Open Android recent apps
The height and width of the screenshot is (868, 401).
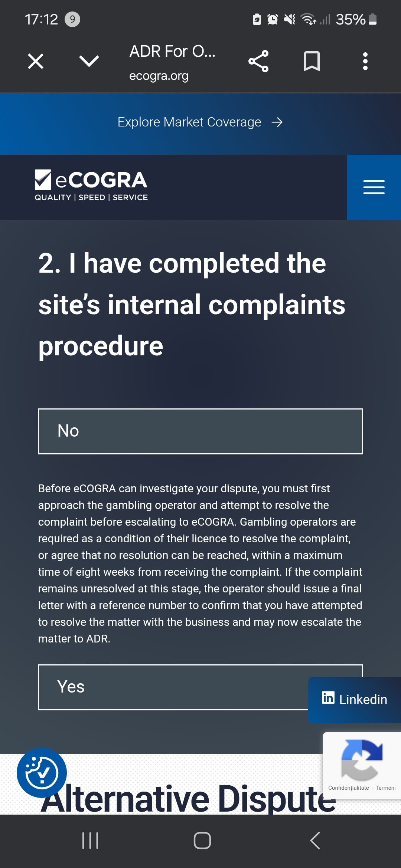pyautogui.click(x=90, y=841)
